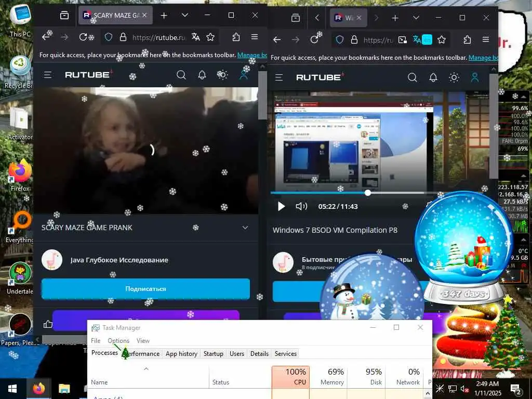Expand SCARY MAZE GAME PRANK description chevron

pyautogui.click(x=245, y=228)
